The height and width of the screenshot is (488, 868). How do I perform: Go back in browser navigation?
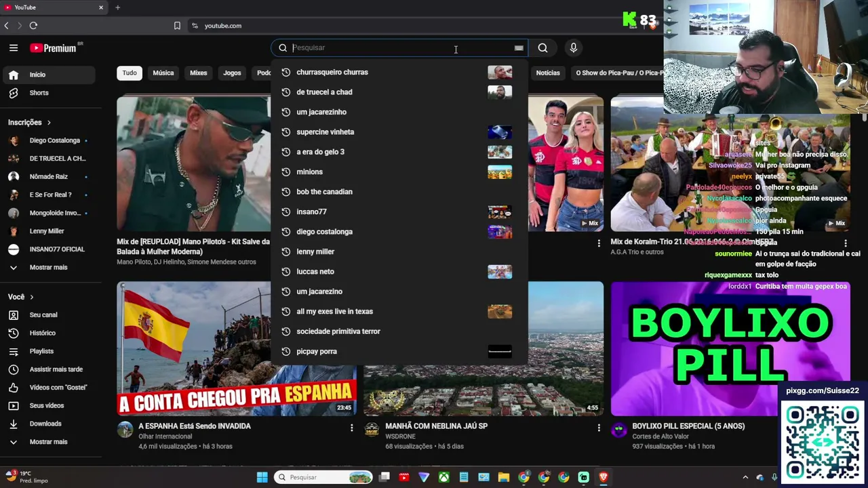(7, 26)
